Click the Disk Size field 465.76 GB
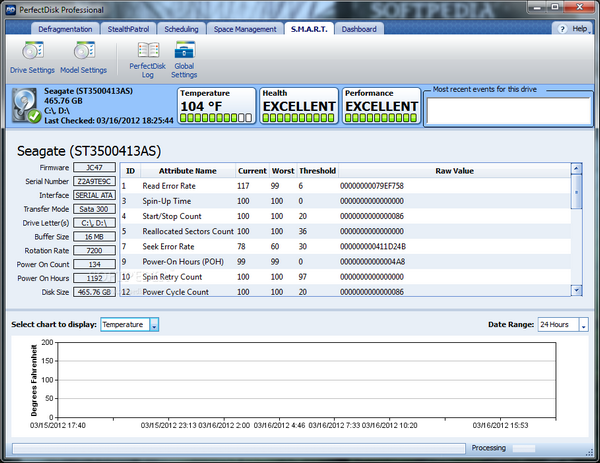 point(94,292)
